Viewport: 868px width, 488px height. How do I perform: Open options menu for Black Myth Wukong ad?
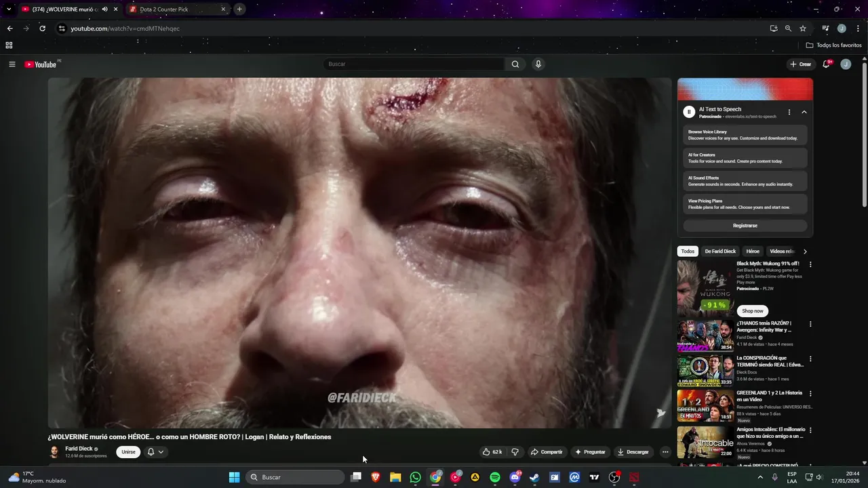click(810, 264)
